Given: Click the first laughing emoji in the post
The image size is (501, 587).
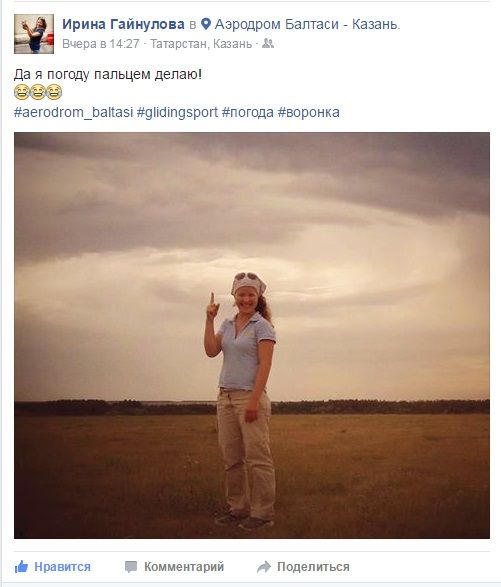Looking at the screenshot, I should point(22,92).
